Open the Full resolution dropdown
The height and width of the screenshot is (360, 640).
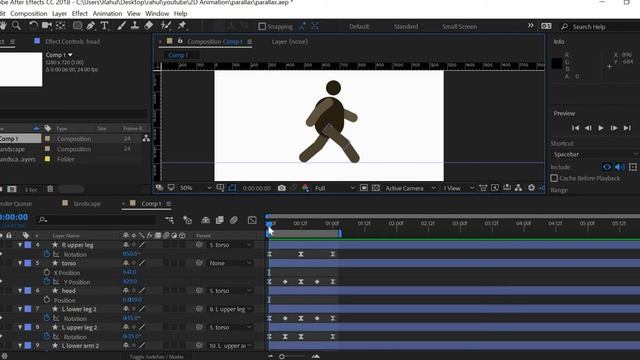(x=334, y=188)
